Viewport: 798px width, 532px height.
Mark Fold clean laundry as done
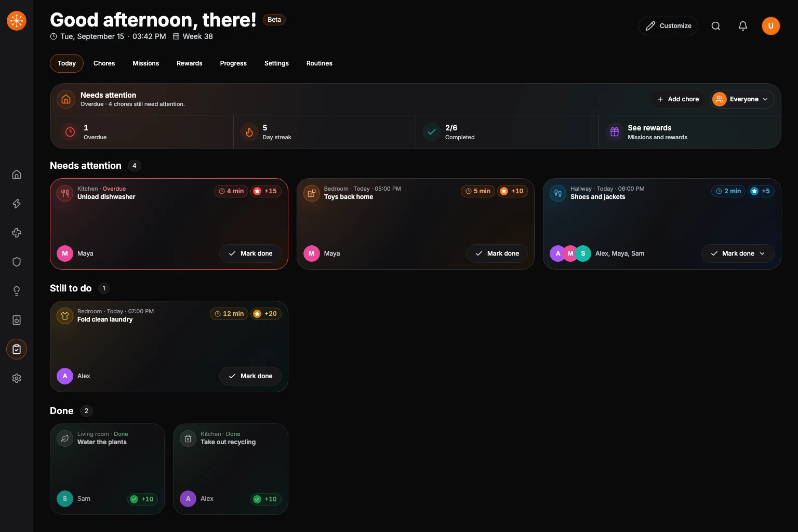[250, 376]
